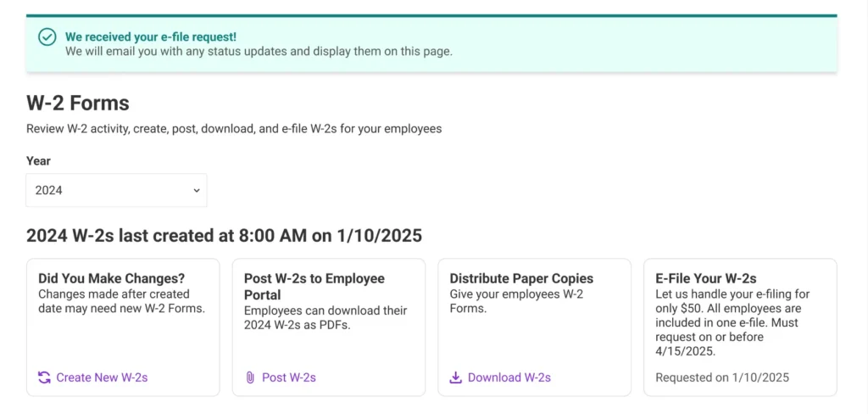Screen dimensions: 868x414
Task: Click the status updates email notice text
Action: tap(259, 52)
